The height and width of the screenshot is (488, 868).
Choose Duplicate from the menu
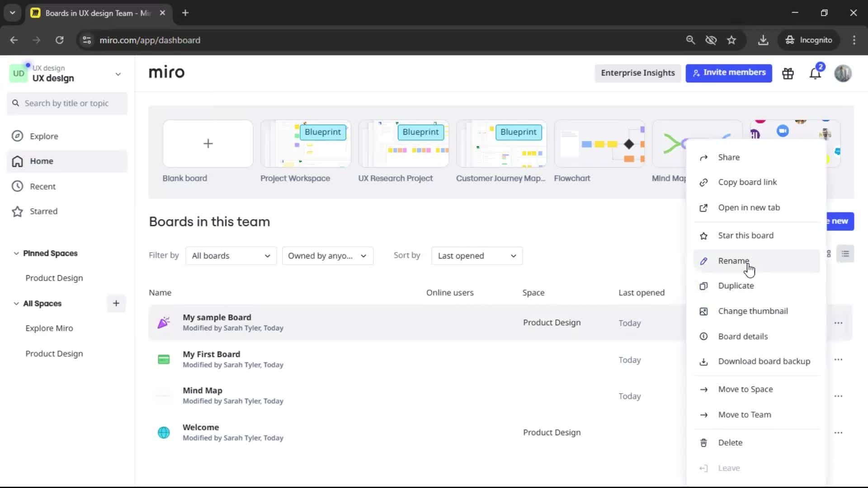[756, 286]
